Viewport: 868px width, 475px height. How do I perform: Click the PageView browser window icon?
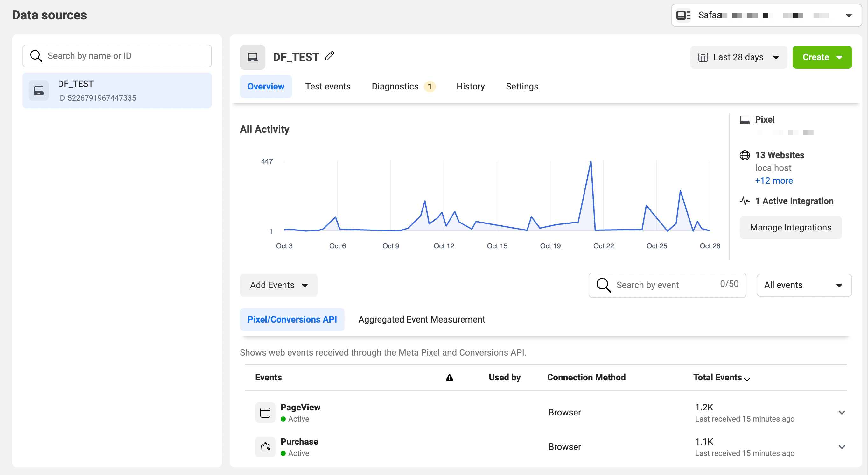coord(265,413)
